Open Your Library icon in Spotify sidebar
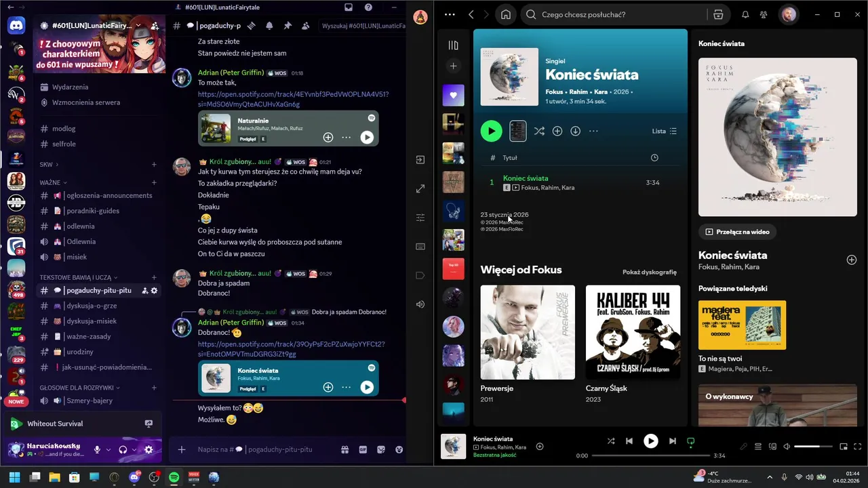The image size is (868, 488). (x=453, y=45)
